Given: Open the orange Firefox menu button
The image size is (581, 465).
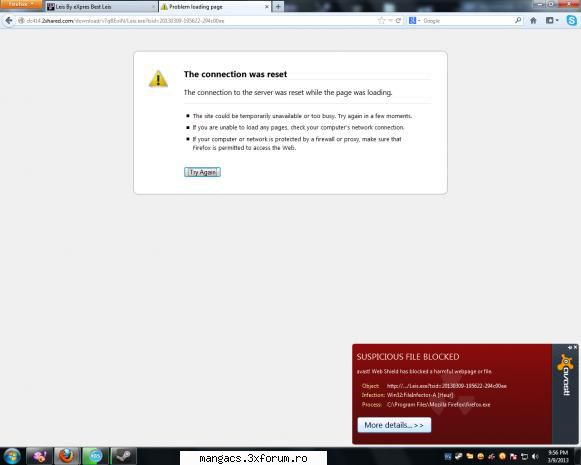Looking at the screenshot, I should [x=21, y=4].
